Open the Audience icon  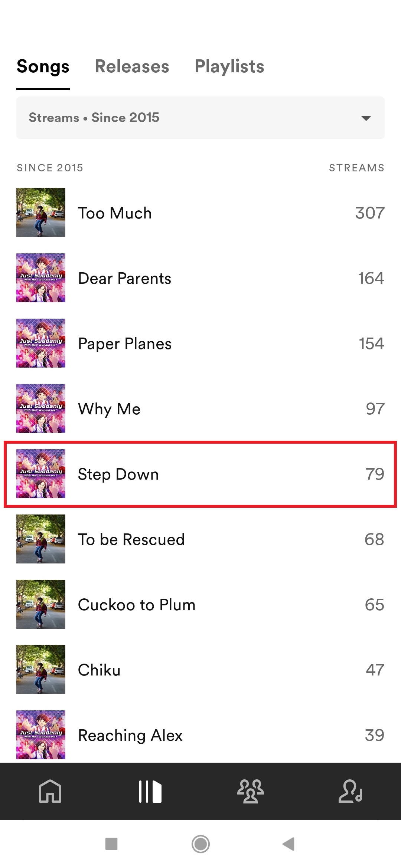pos(251,791)
